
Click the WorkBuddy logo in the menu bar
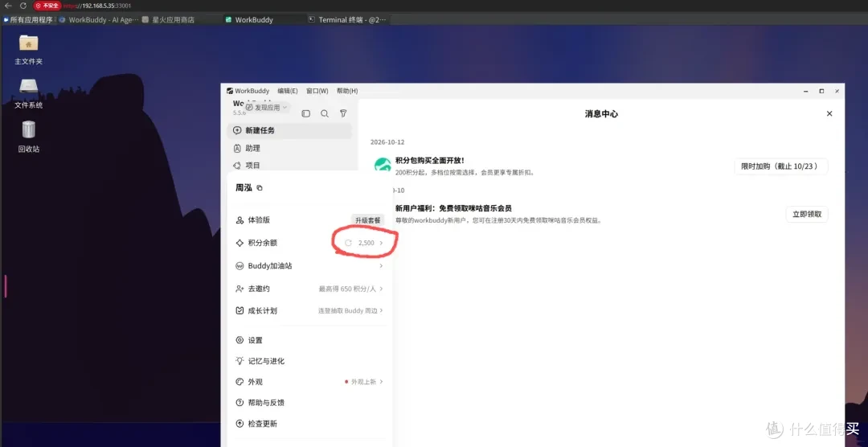tap(230, 91)
